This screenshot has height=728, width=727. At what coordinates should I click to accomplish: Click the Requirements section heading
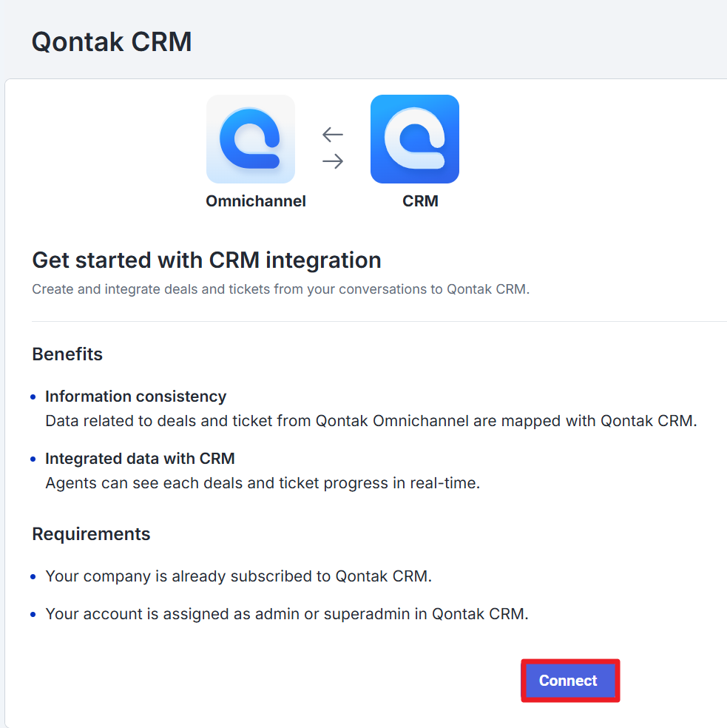91,534
